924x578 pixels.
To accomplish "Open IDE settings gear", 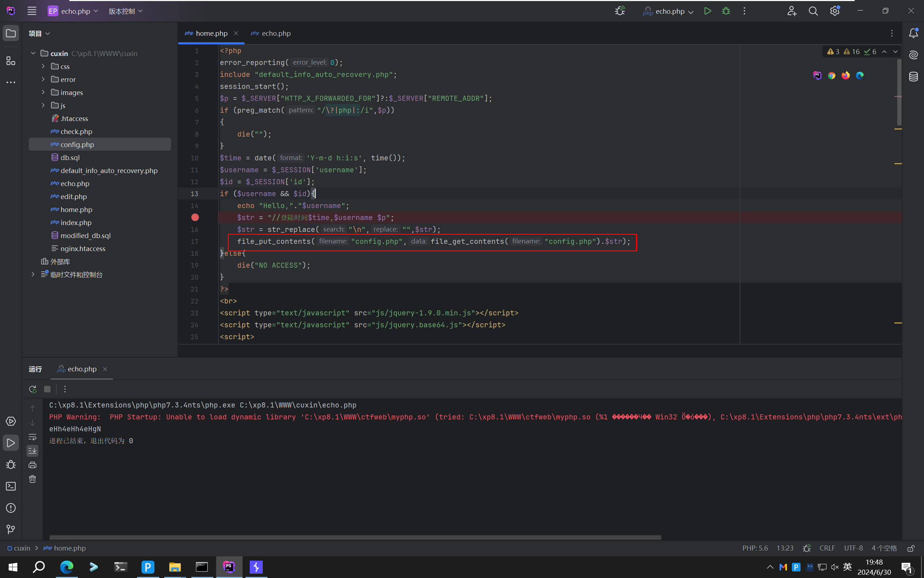I will [x=834, y=11].
